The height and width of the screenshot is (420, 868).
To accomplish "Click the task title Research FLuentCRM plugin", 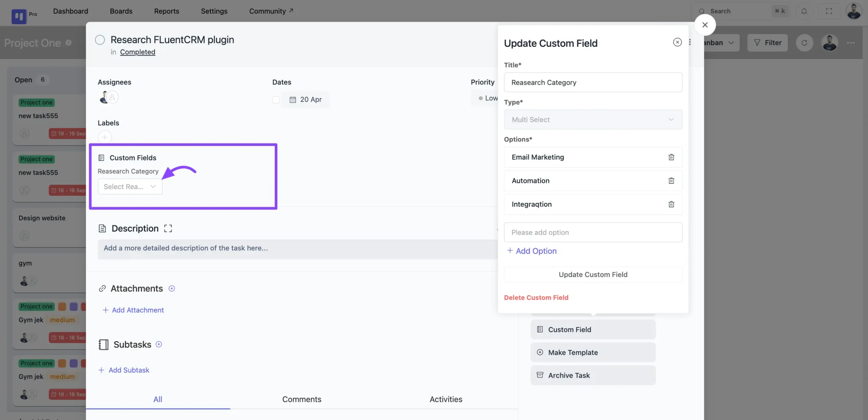I will tap(172, 40).
